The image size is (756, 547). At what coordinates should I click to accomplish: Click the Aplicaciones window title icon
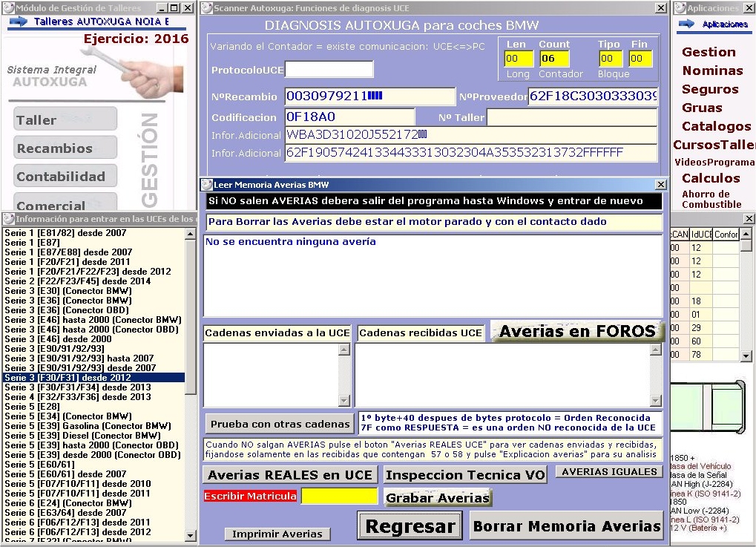(680, 7)
